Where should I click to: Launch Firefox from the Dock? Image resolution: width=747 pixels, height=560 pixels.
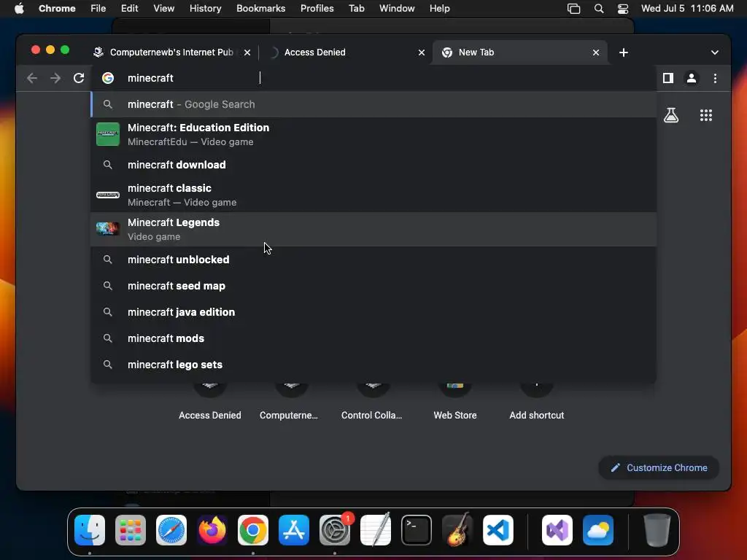(x=212, y=530)
